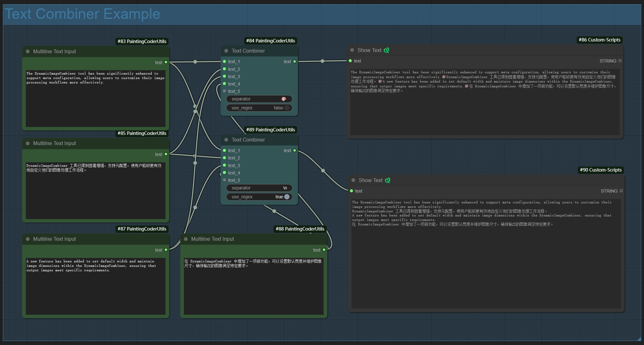The height and width of the screenshot is (345, 644).
Task: Click the Show Text #90 refresh icon
Action: (x=387, y=180)
